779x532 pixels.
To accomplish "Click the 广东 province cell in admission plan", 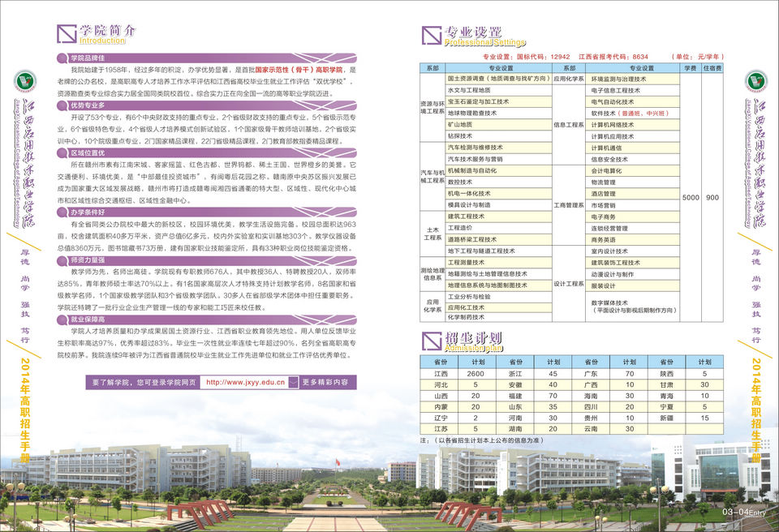I will click(592, 374).
